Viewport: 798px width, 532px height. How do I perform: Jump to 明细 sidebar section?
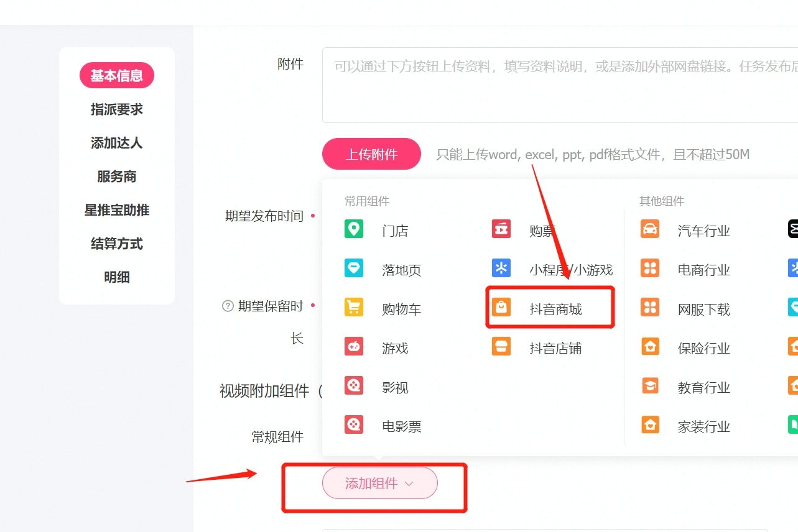[x=117, y=277]
